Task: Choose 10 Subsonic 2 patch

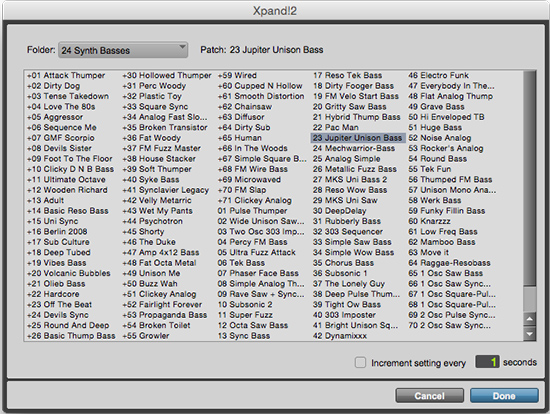Action: click(245, 305)
